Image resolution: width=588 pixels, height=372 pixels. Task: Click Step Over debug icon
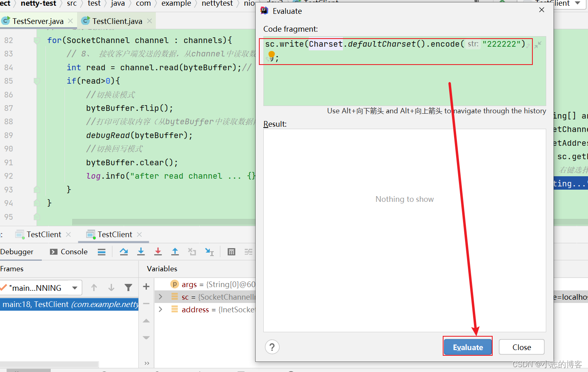click(x=124, y=252)
